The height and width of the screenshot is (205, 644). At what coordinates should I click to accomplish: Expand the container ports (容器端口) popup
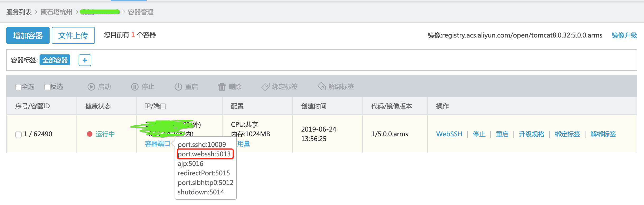tap(157, 144)
